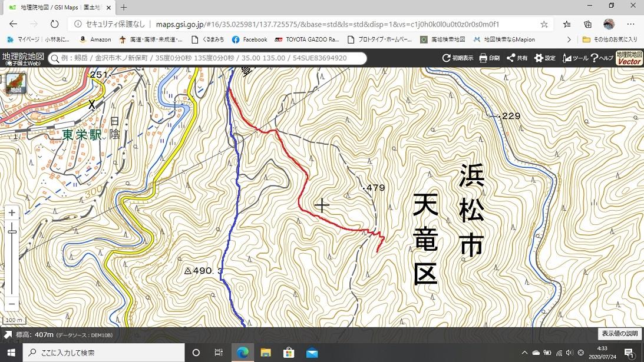Click the address bar URL field
This screenshot has width=644, height=362.
pyautogui.click(x=328, y=24)
